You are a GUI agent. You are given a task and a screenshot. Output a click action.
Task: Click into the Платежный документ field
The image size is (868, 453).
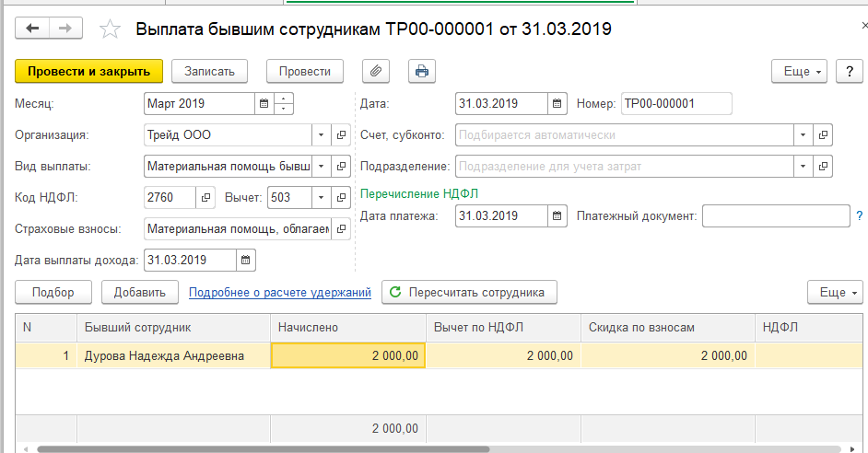(x=776, y=215)
